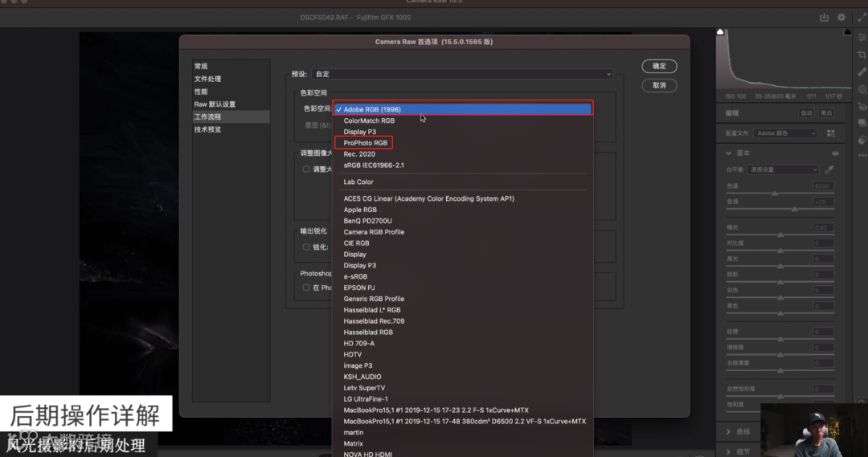This screenshot has height=457, width=868.
Task: Toggle visibility eye of 基本 panel
Action: click(835, 153)
